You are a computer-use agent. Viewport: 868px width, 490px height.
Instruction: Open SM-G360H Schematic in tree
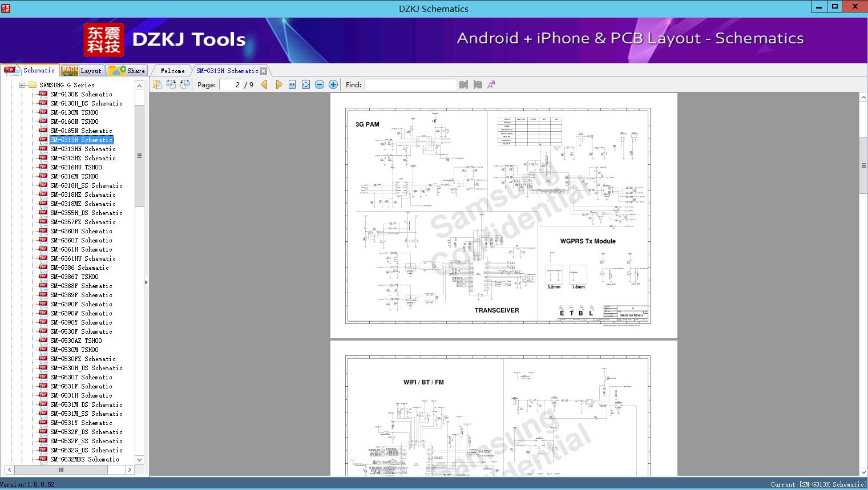click(81, 231)
